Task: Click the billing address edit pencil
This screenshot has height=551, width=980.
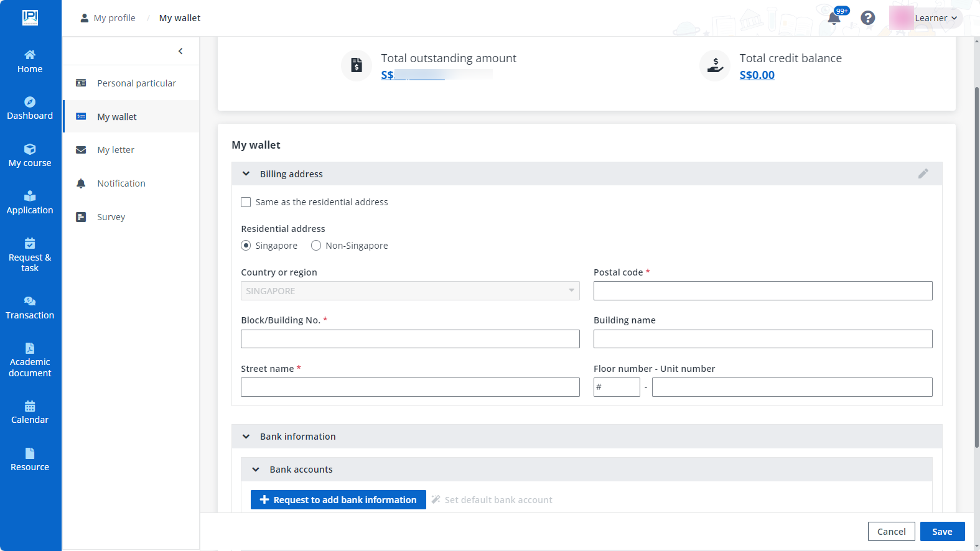Action: pyautogui.click(x=923, y=174)
